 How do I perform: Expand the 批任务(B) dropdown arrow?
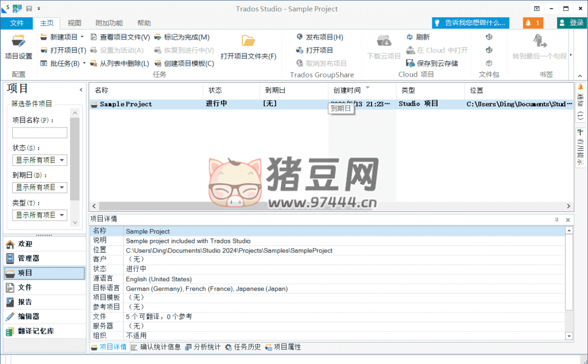84,63
